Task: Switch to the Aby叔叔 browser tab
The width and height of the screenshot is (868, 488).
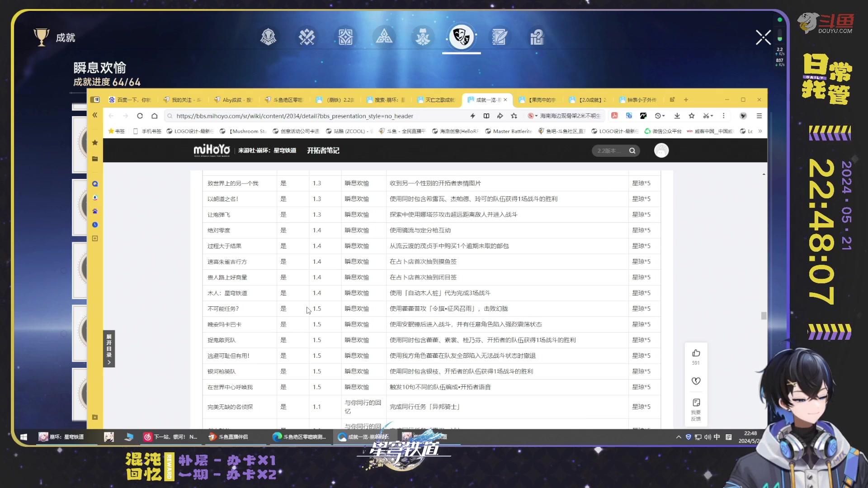Action: [233, 100]
